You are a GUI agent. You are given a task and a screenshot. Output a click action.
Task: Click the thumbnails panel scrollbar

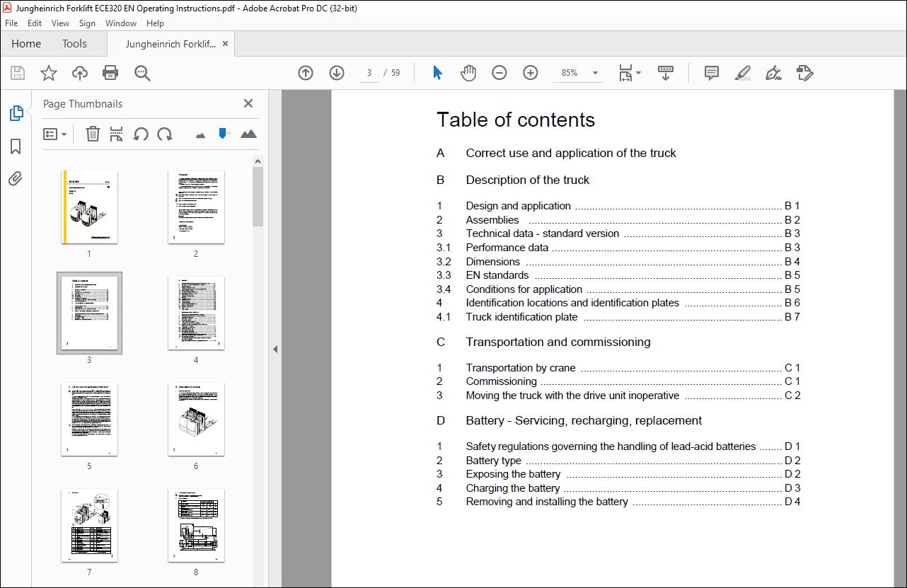pyautogui.click(x=258, y=196)
